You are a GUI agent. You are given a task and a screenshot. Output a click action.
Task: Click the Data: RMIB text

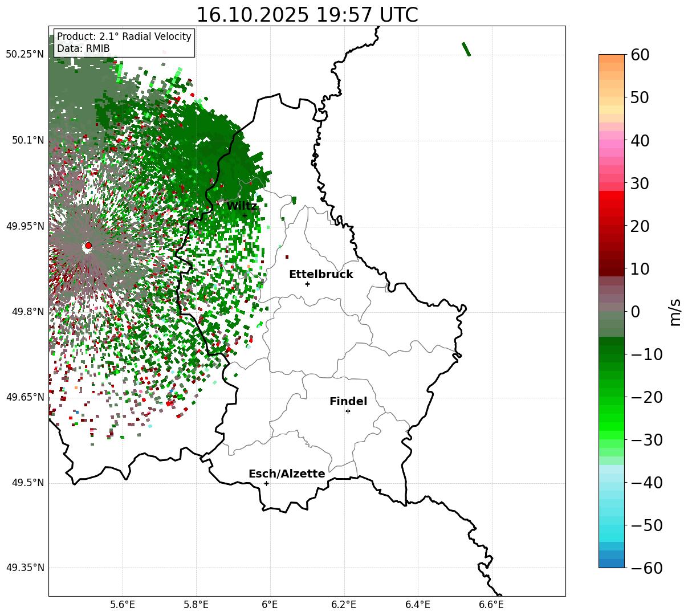tap(83, 48)
